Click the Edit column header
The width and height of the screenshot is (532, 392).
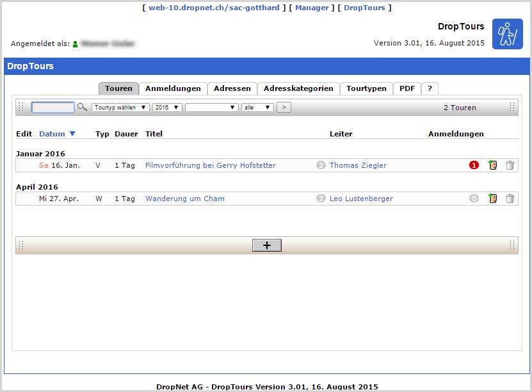[24, 134]
